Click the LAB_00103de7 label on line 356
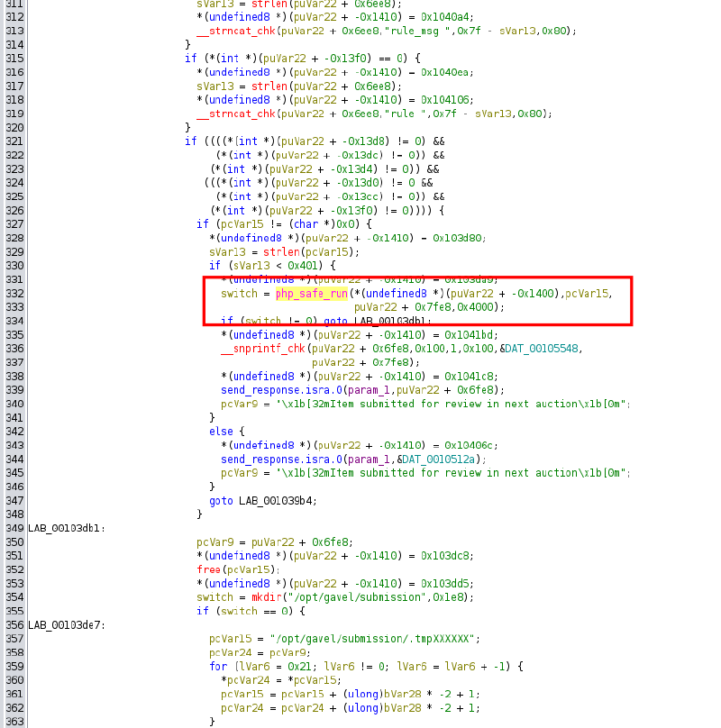The width and height of the screenshot is (721, 728). [x=63, y=624]
